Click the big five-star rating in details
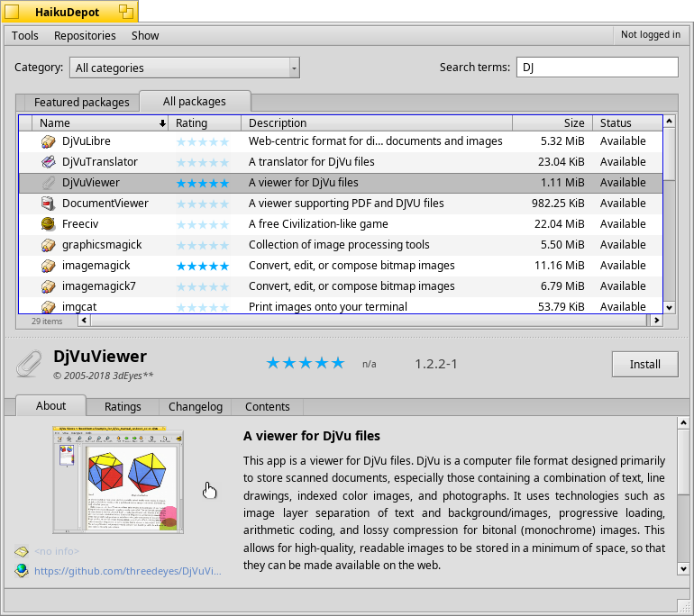 tap(306, 363)
